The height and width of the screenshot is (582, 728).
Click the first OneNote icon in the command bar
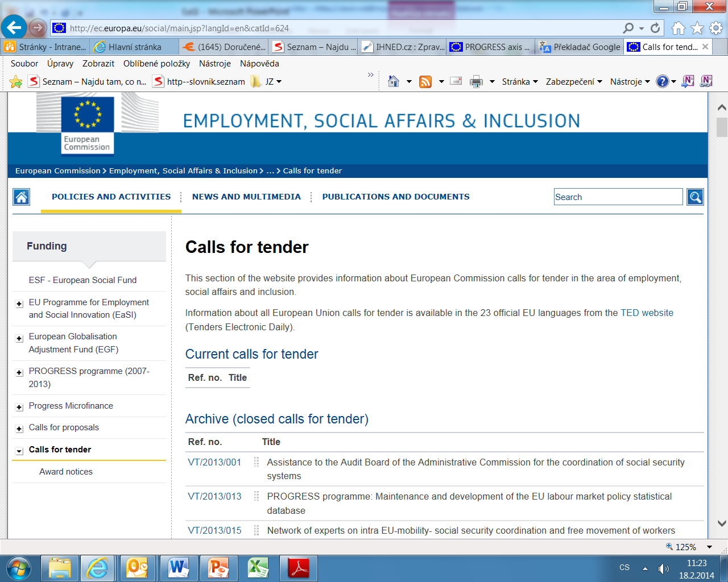(688, 81)
